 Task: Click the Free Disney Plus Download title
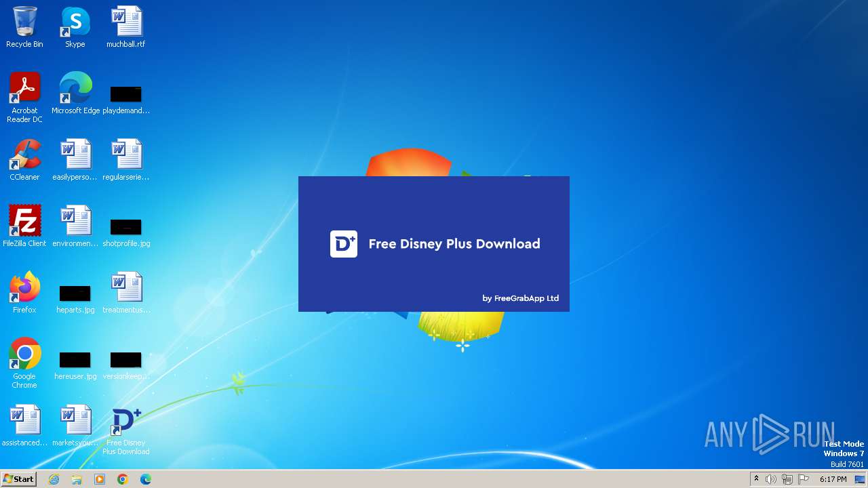[454, 244]
